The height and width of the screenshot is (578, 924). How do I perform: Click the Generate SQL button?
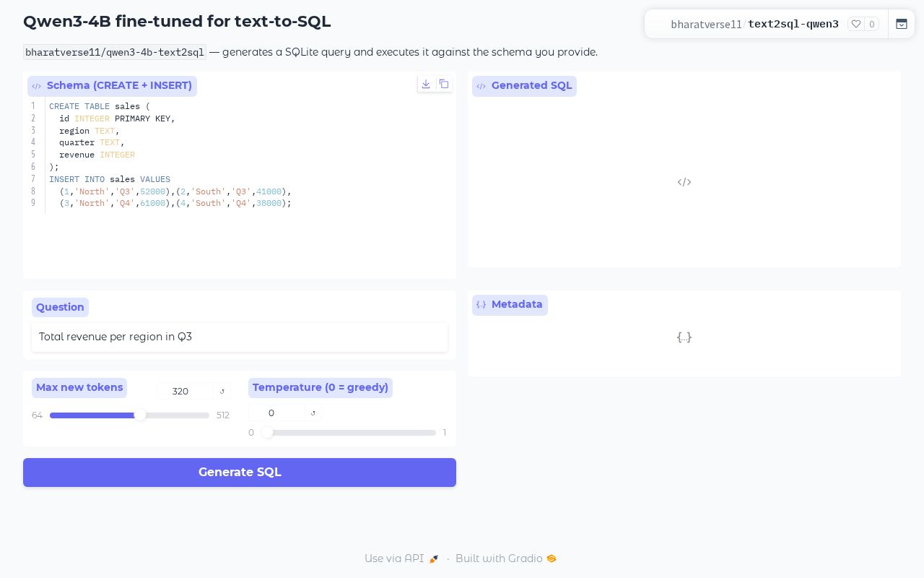pyautogui.click(x=240, y=473)
